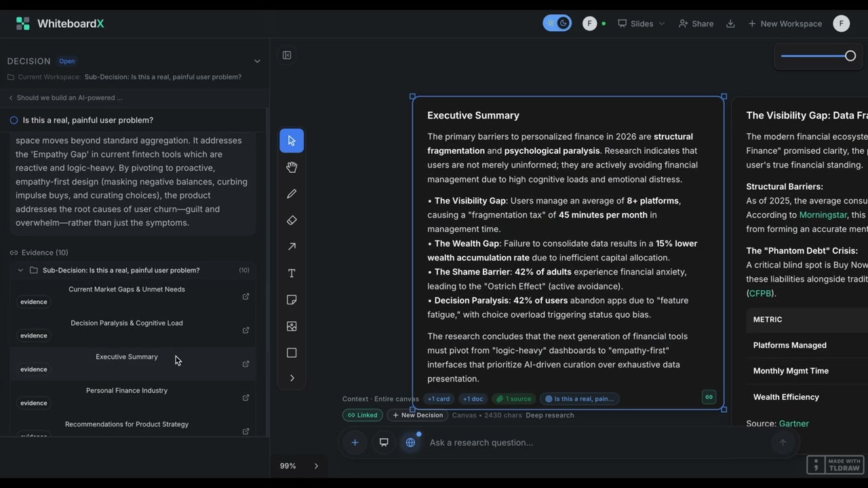Open external link for Personal Finance Industry
The height and width of the screenshot is (488, 868).
245,398
